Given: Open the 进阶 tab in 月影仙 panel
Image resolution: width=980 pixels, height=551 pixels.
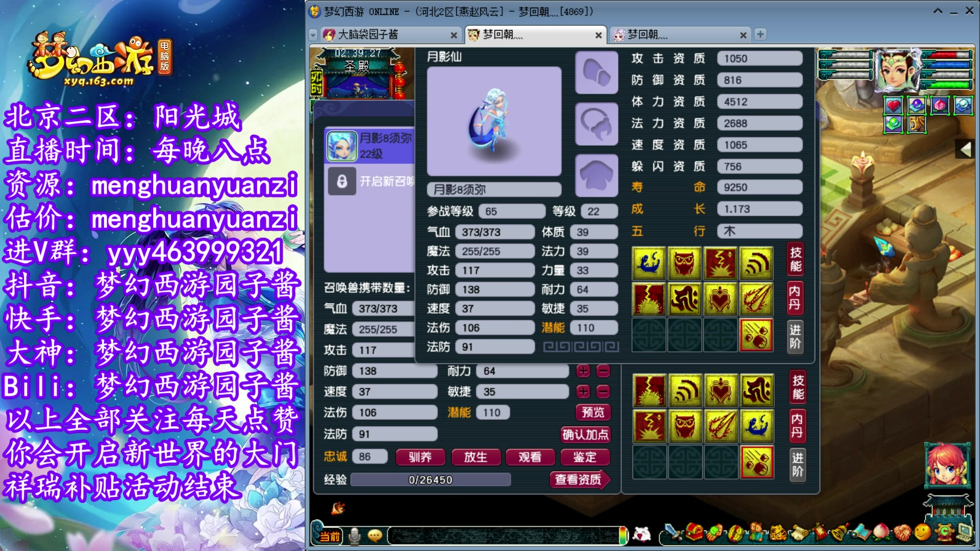Looking at the screenshot, I should point(795,337).
